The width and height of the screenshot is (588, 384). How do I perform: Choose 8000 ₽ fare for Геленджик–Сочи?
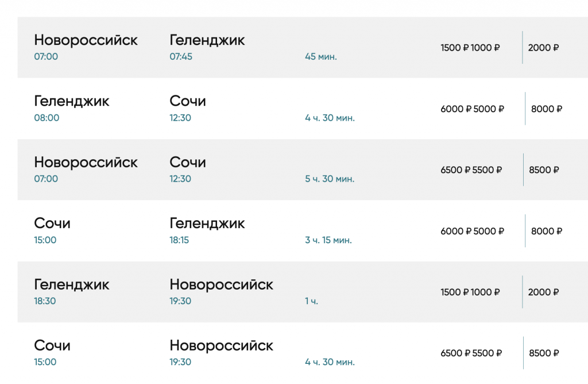[x=547, y=109]
